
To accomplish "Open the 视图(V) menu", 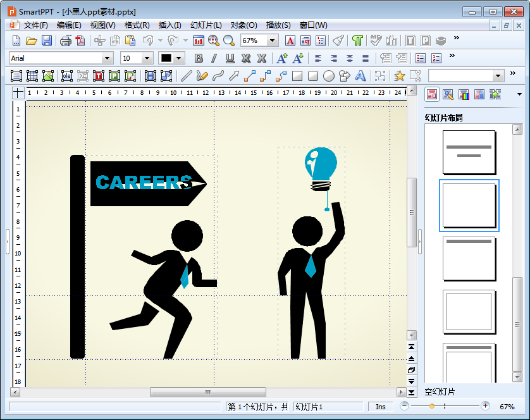I will tap(102, 25).
